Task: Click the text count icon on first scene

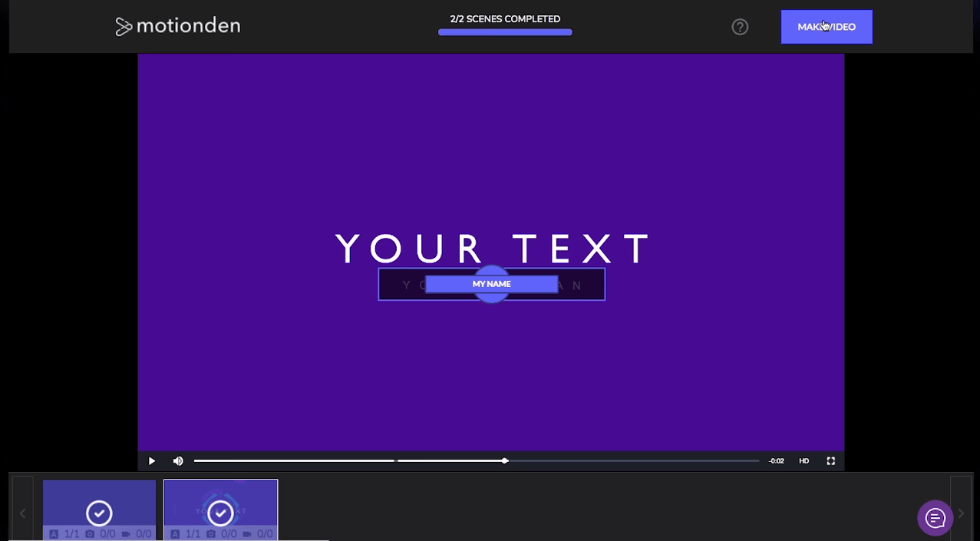Action: (54, 533)
